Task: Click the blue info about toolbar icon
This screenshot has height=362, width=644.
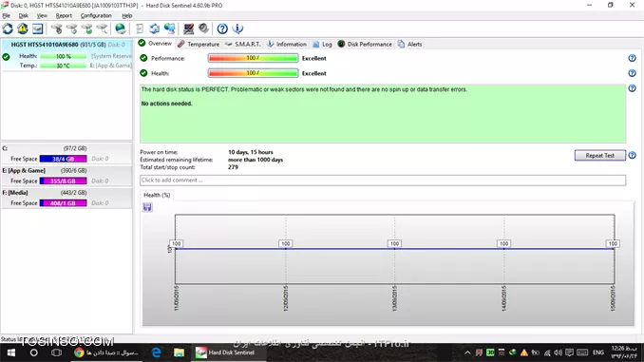Action: pyautogui.click(x=237, y=29)
